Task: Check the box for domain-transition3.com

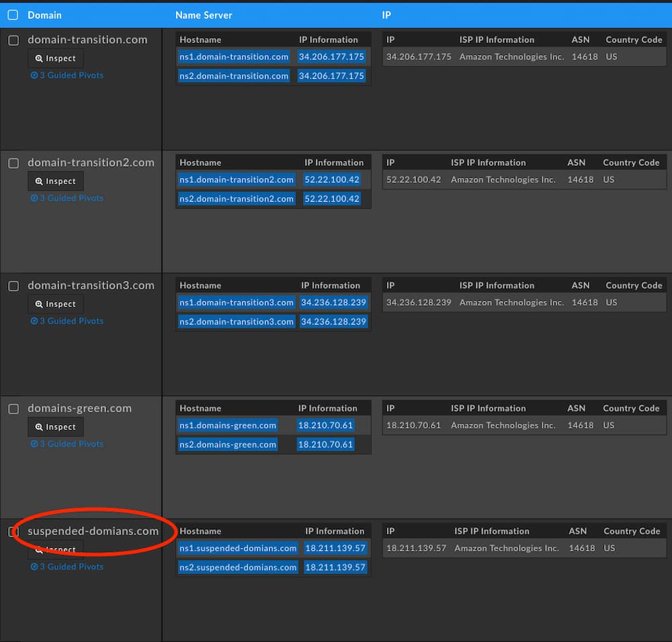Action: click(x=13, y=286)
